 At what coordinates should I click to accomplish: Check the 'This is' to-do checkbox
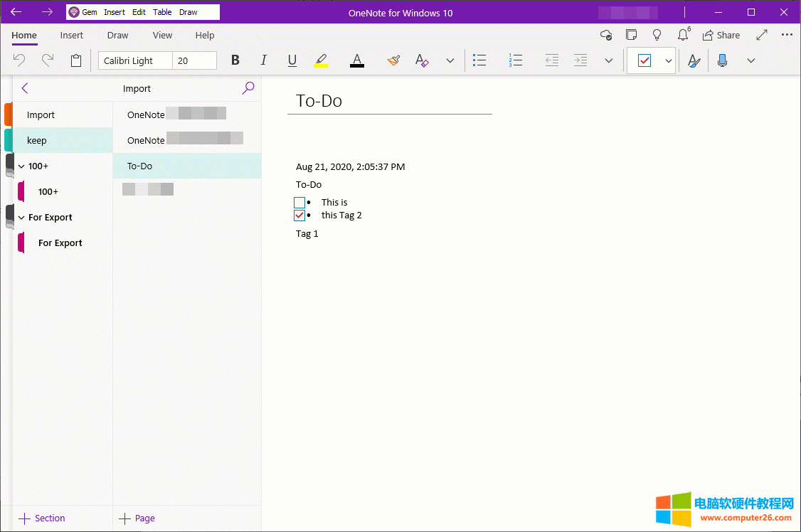coord(299,203)
